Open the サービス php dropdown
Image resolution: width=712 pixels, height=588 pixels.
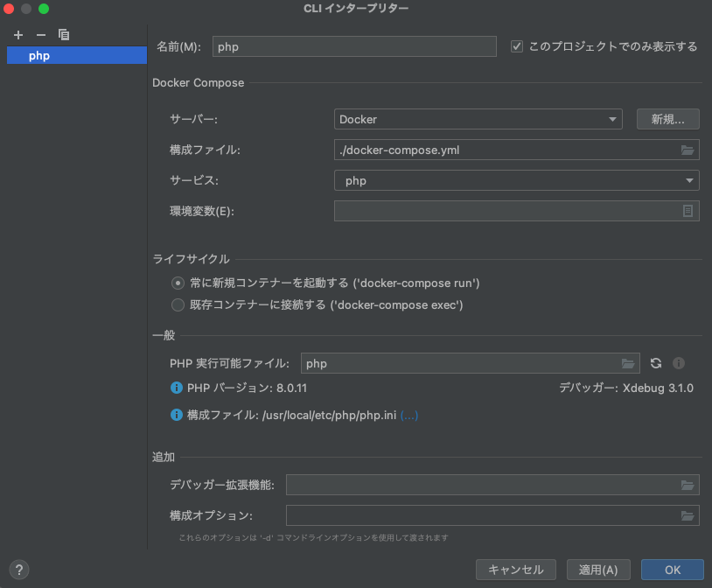tap(517, 181)
